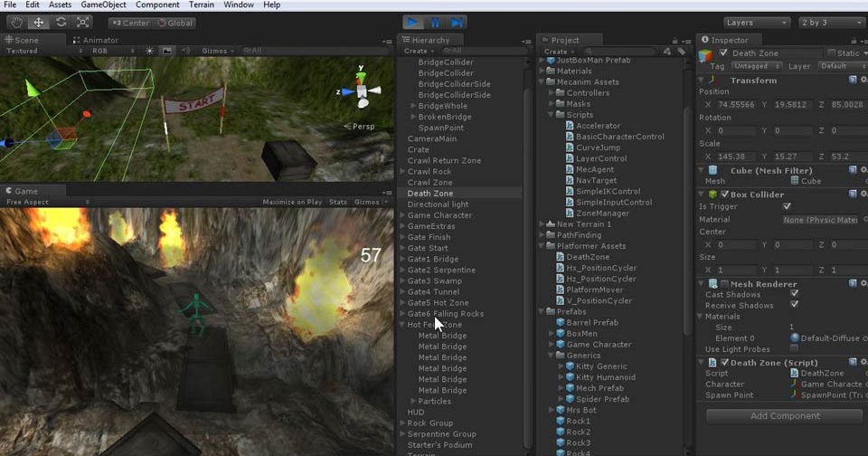Screen dimensions: 868x456
Task: Click the Step frame button
Action: [458, 22]
